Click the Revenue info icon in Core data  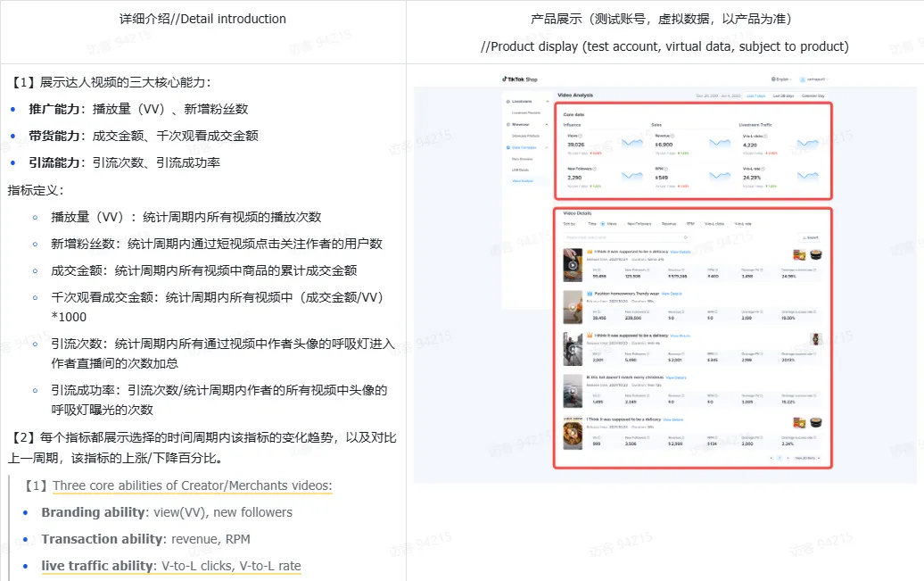point(672,136)
